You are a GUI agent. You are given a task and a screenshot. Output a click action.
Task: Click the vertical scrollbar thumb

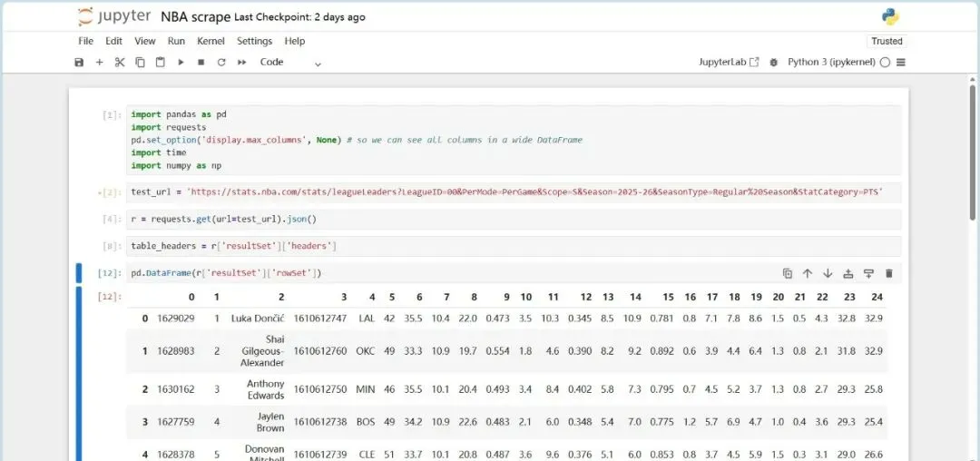(x=973, y=152)
